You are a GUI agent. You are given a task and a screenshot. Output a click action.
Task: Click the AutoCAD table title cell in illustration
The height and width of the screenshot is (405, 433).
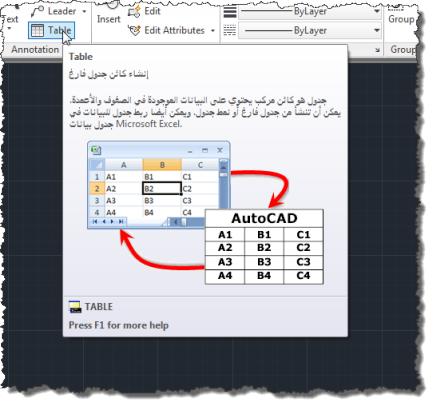click(264, 219)
